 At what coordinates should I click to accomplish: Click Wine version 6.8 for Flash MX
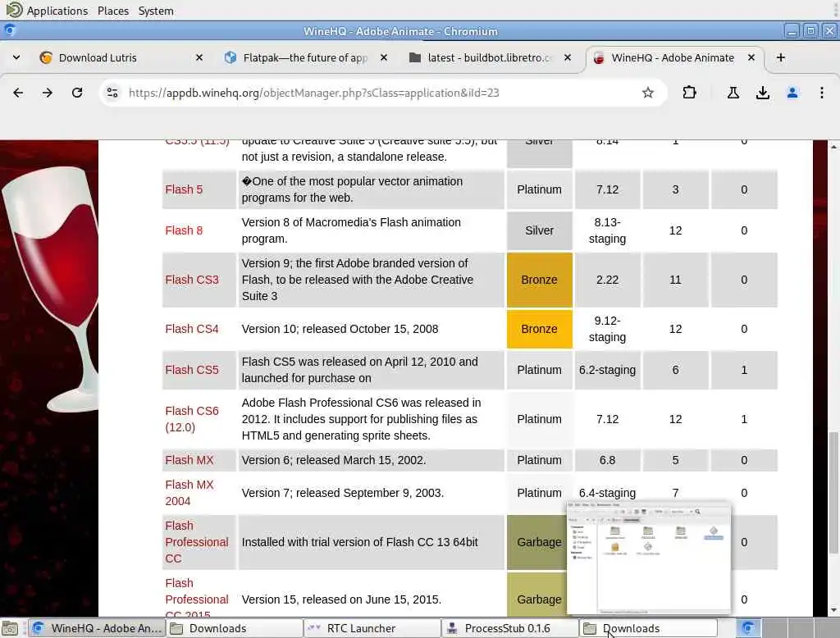(x=607, y=460)
